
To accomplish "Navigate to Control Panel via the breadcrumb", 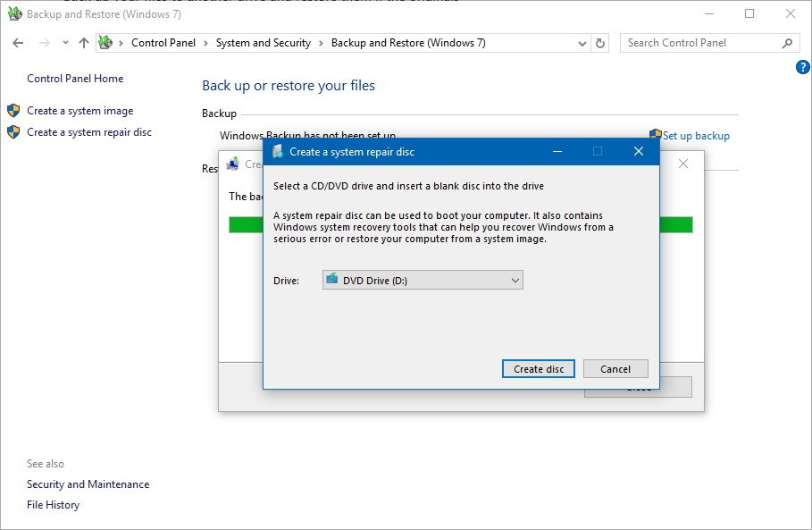I will 163,42.
